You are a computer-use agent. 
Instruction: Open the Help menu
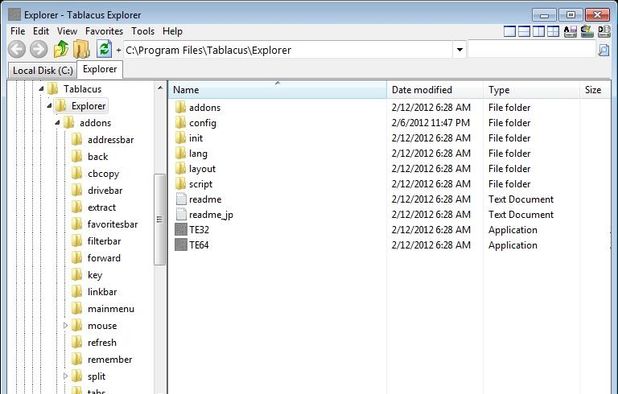pyautogui.click(x=172, y=31)
